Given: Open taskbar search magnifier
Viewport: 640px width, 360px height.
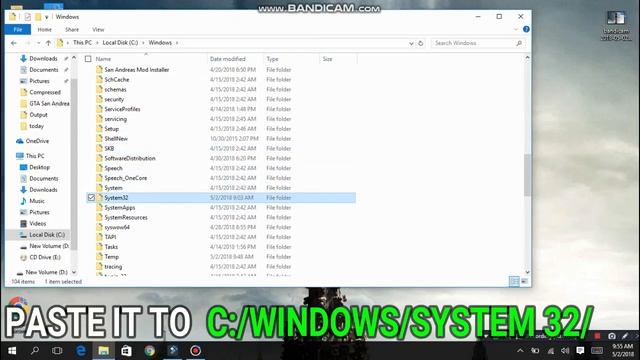Looking at the screenshot, I should click(35, 351).
